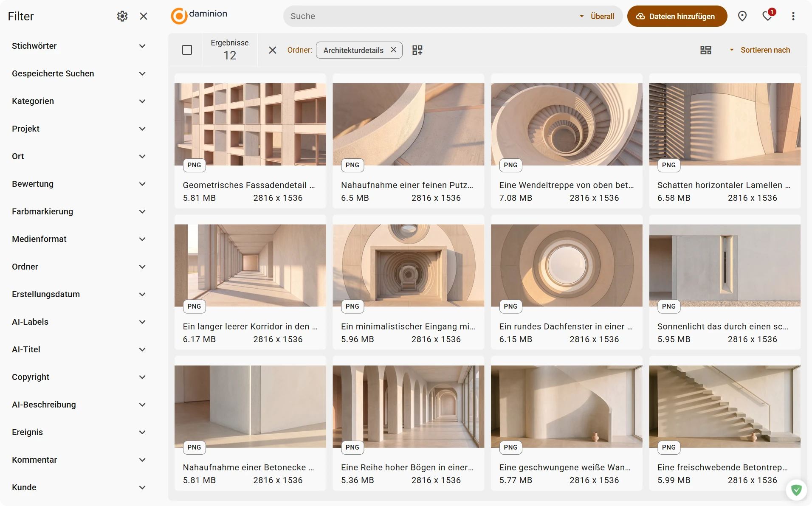The width and height of the screenshot is (812, 506).
Task: Open the Sortieren nach dropdown
Action: point(760,50)
